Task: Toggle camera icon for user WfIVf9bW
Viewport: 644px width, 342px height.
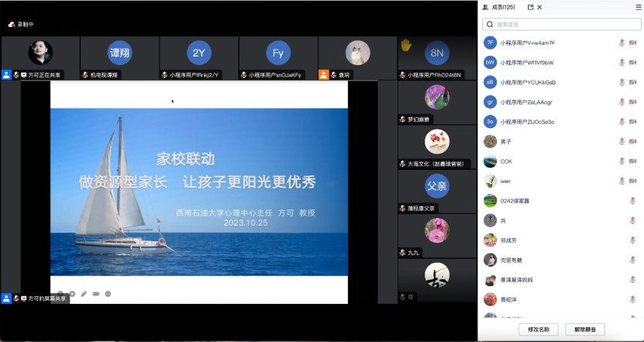Action: pyautogui.click(x=633, y=62)
